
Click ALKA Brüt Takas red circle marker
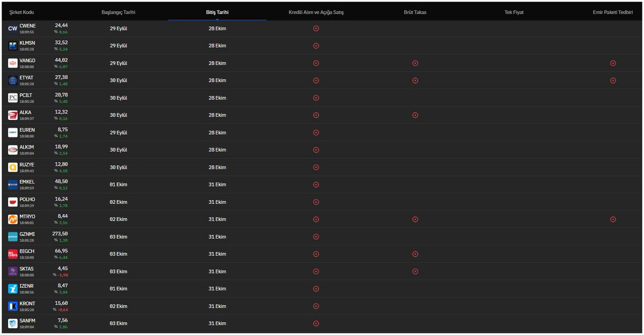coord(415,115)
